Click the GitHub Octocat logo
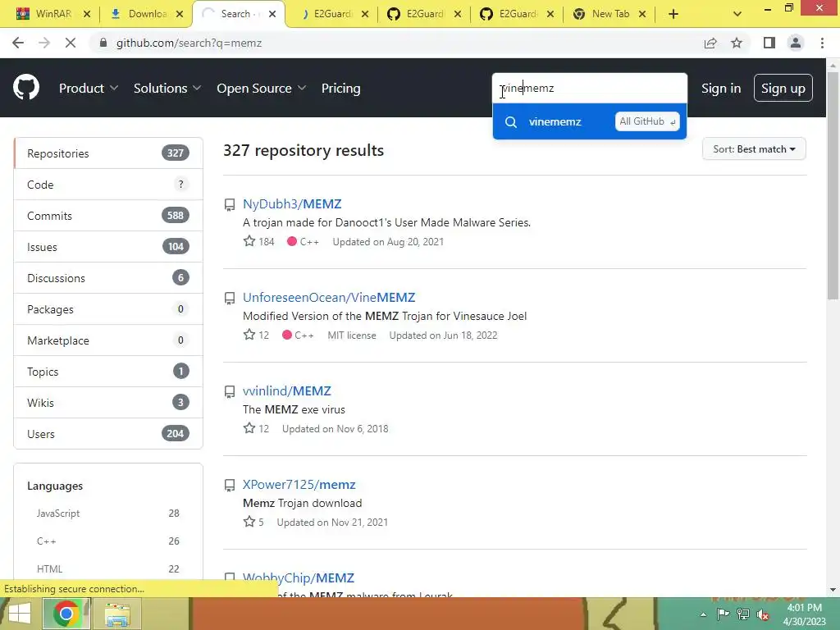The image size is (840, 630). (26, 88)
